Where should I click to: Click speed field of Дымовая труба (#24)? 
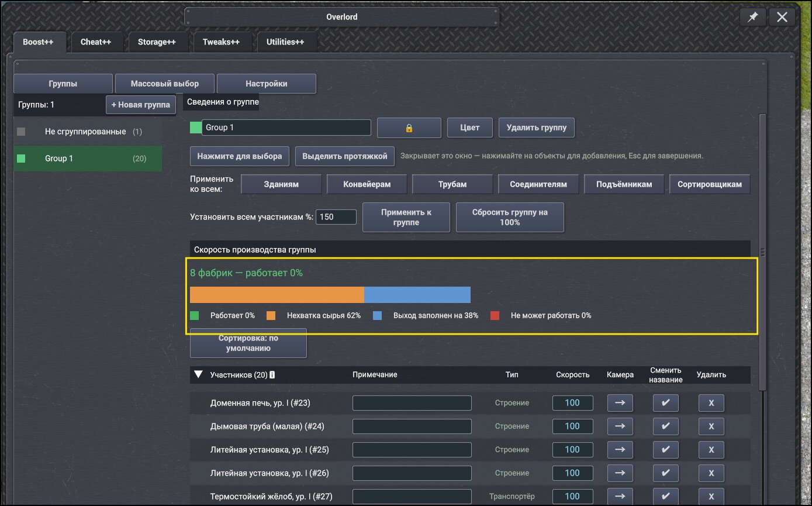point(573,426)
